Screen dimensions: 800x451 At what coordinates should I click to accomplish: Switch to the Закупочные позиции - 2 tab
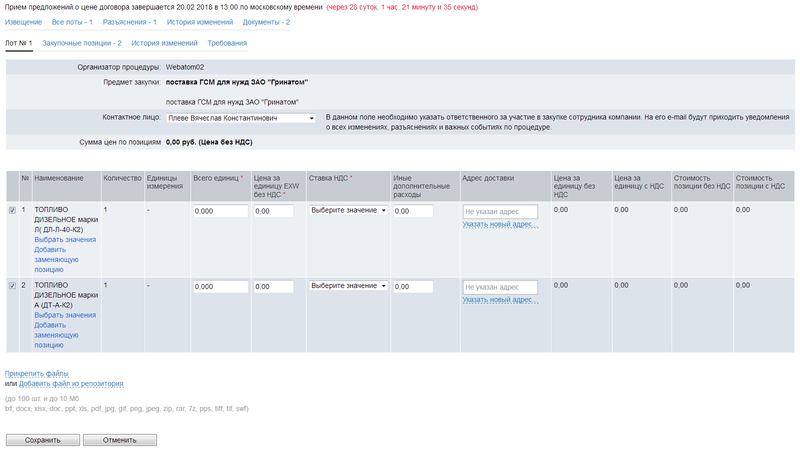82,43
